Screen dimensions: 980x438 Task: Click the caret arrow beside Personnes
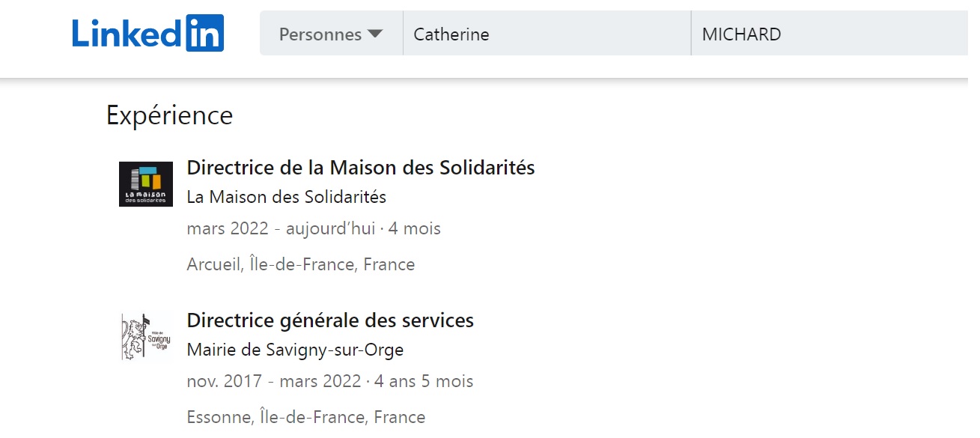click(375, 34)
